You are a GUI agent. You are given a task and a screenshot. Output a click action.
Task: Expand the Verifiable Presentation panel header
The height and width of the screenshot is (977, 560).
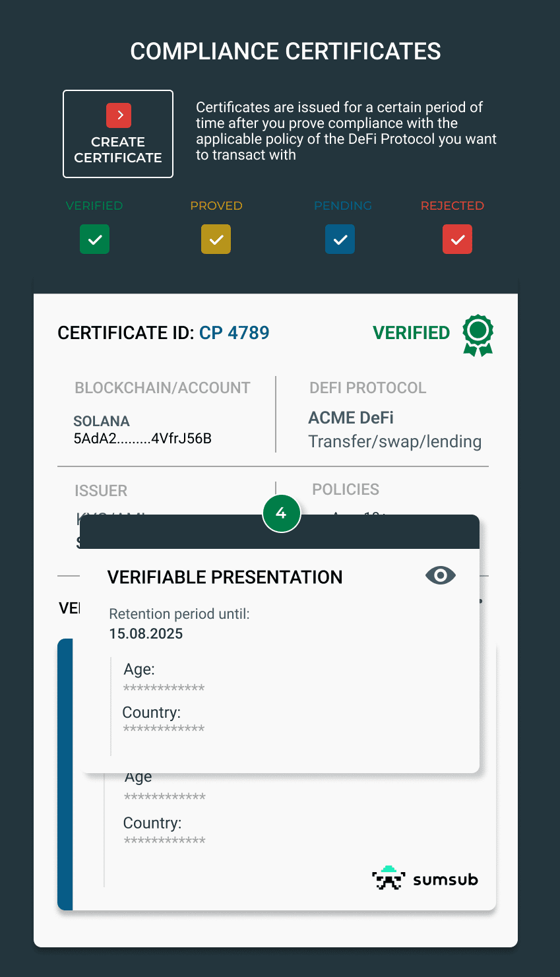point(225,577)
